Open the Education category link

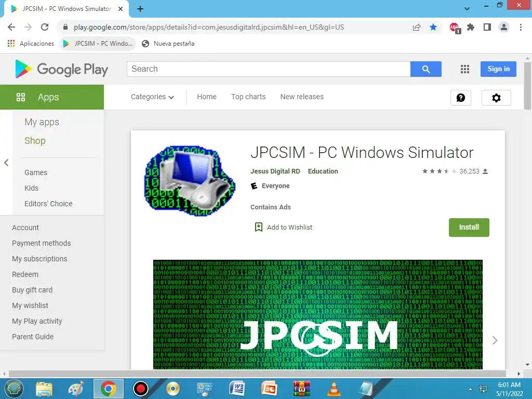pos(323,171)
